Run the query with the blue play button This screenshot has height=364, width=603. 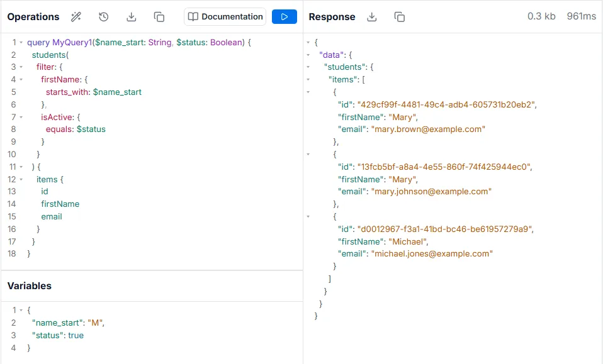tap(285, 17)
